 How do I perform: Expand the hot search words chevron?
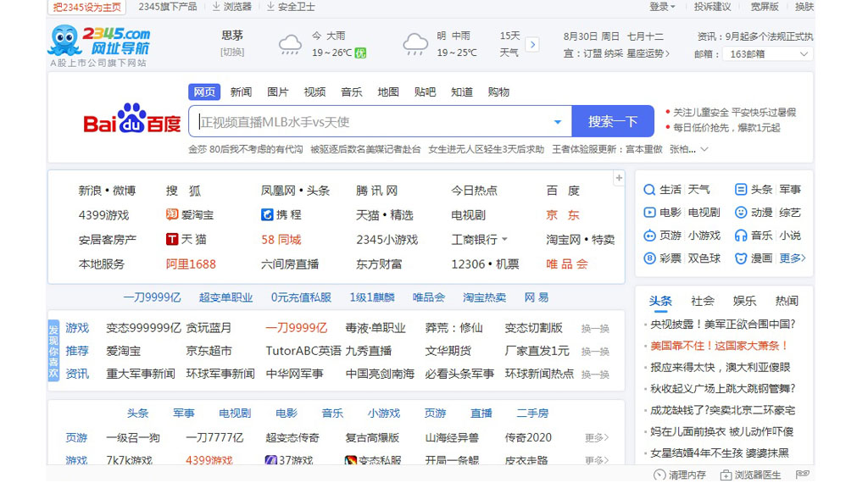pyautogui.click(x=704, y=149)
